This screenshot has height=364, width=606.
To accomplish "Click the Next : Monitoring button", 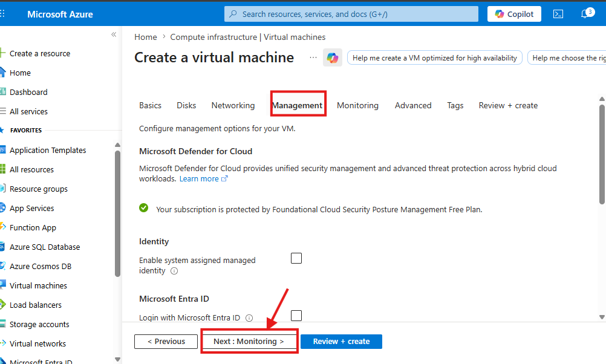I will click(249, 342).
